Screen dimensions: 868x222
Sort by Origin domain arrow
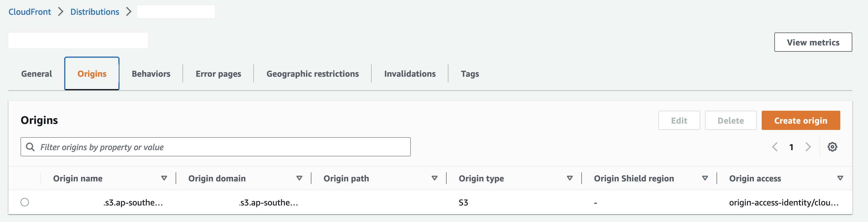299,178
